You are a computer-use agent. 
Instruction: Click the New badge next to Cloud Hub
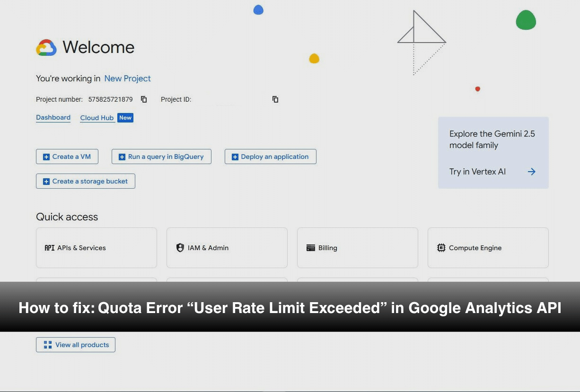tap(125, 118)
